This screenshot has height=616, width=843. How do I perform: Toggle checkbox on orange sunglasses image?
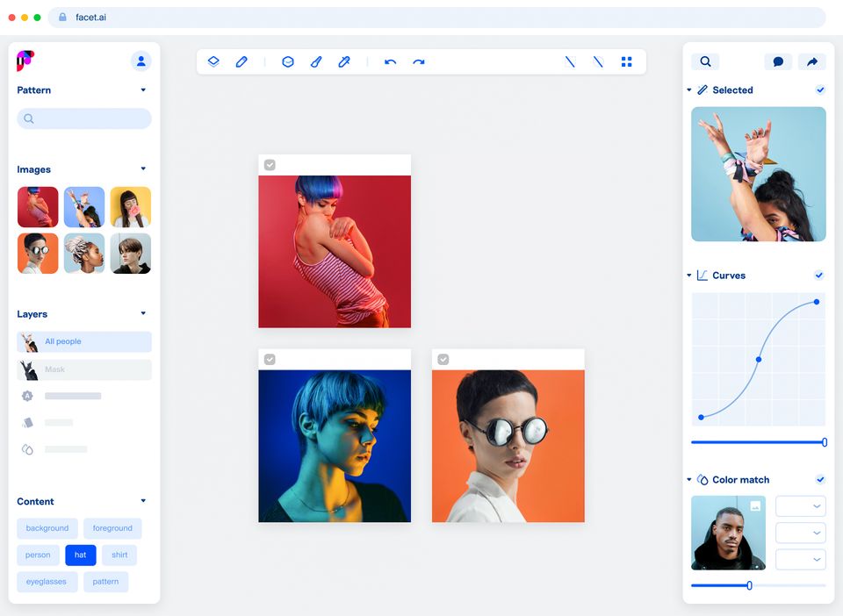tap(443, 359)
